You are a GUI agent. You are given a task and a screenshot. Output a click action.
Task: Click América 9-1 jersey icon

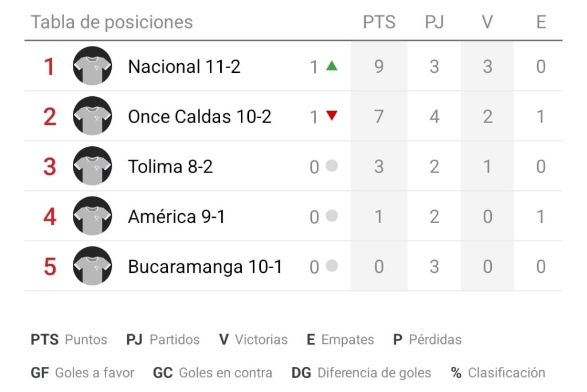click(92, 216)
